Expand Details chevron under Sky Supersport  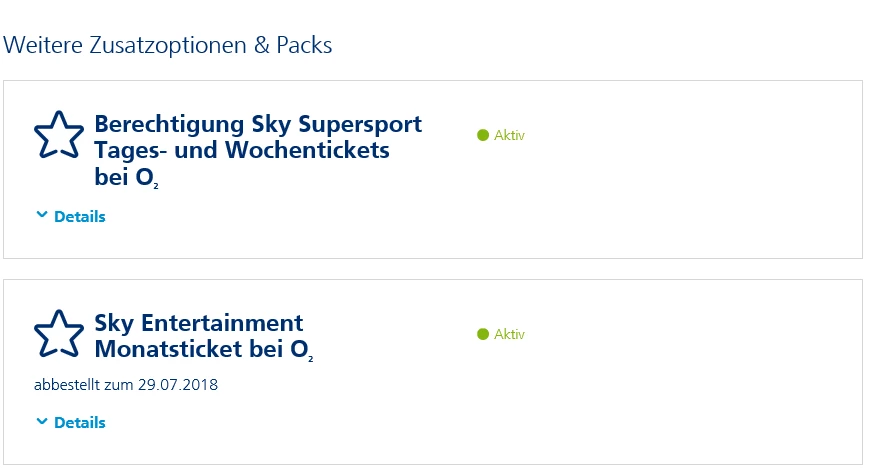coord(41,216)
